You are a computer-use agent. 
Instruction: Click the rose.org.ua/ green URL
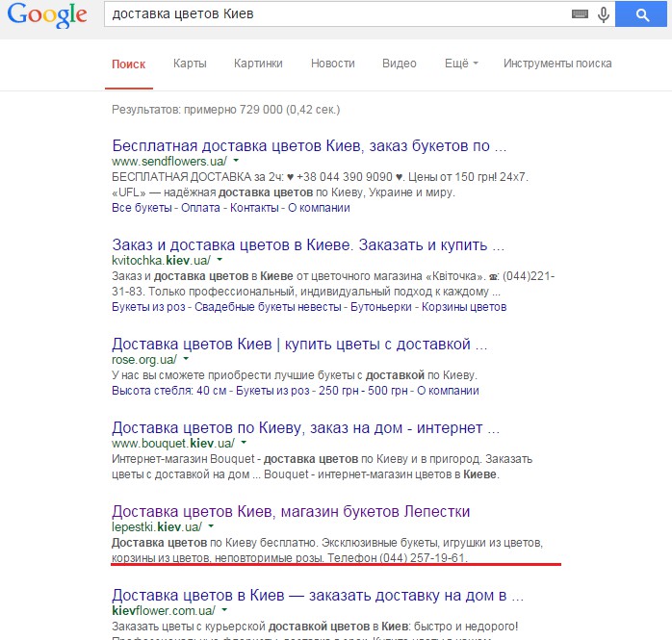tap(144, 360)
